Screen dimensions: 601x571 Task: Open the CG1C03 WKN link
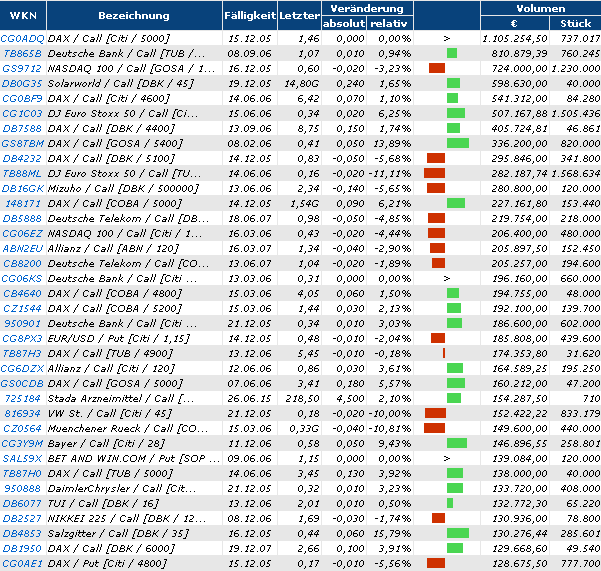pyautogui.click(x=22, y=113)
